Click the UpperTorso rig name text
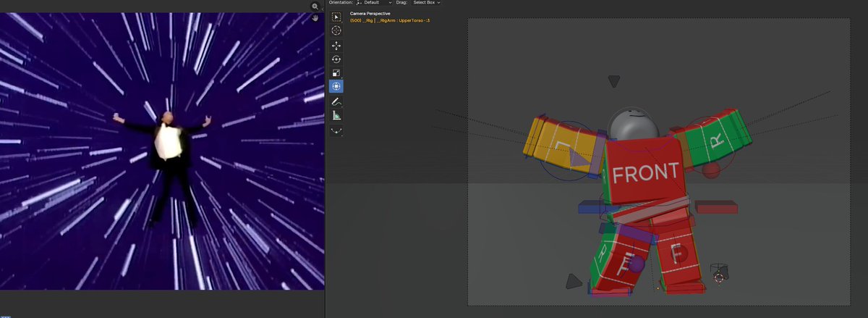Screen dimensions: 868x318 tap(390, 20)
